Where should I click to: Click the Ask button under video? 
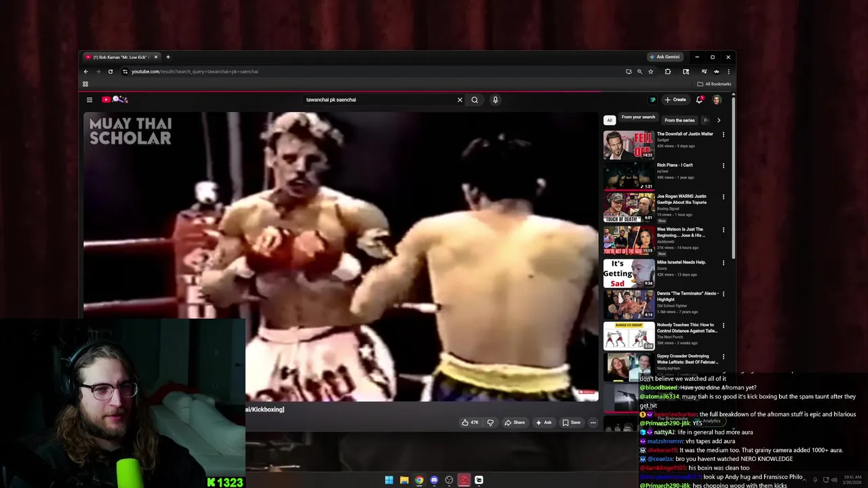tap(544, 422)
